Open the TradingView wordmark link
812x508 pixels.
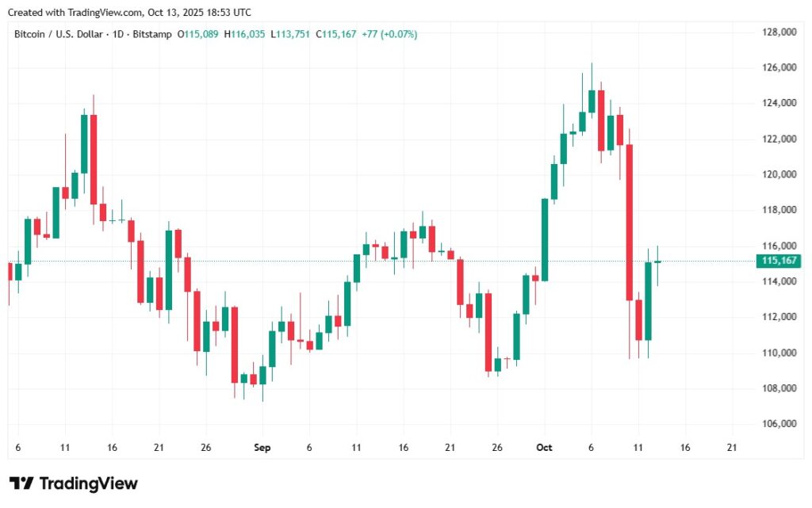(88, 483)
